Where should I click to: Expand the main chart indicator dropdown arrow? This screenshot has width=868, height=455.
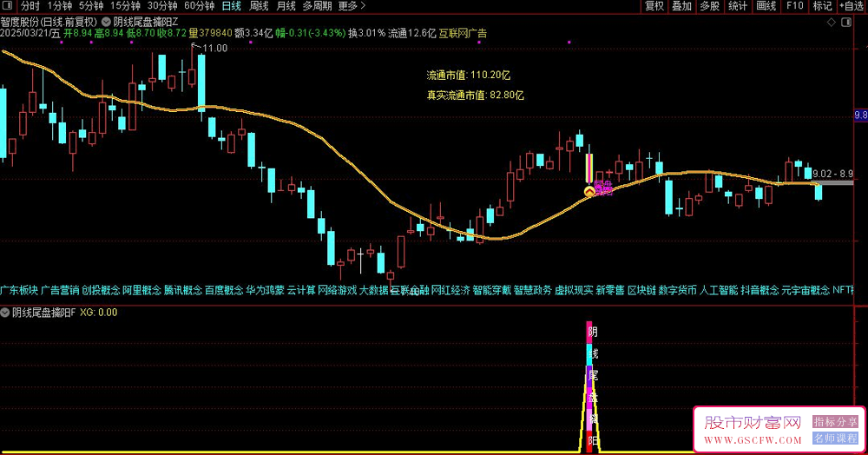tap(106, 22)
